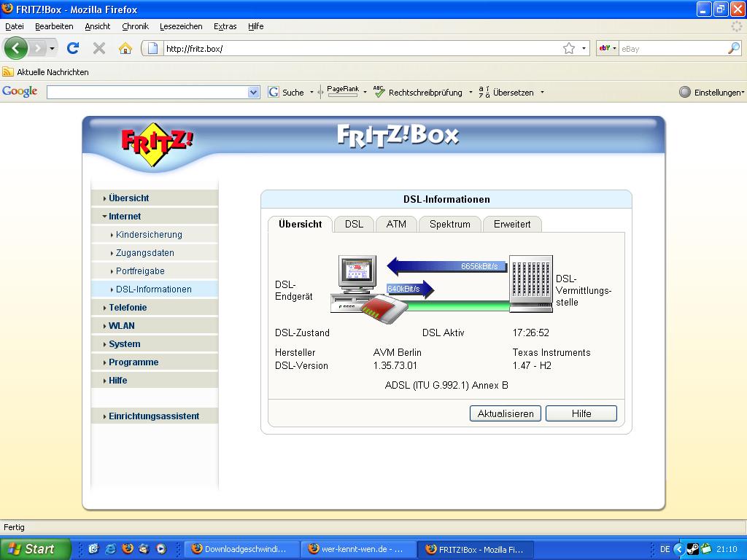Launch Internet Explorer from quick launch
Screen dimensions: 747x560
[x=111, y=549]
